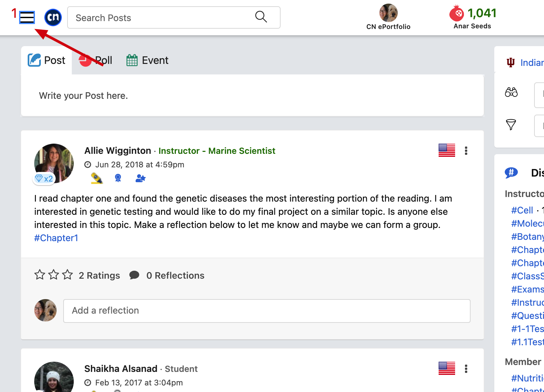The height and width of the screenshot is (392, 544).
Task: Select the Poll tab
Action: pyautogui.click(x=95, y=60)
